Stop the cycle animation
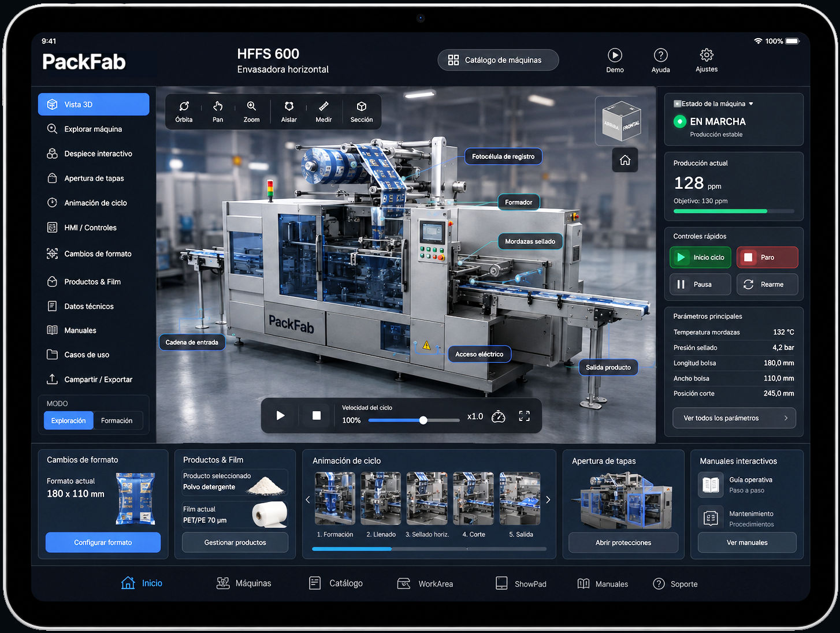The height and width of the screenshot is (633, 840). coord(317,416)
